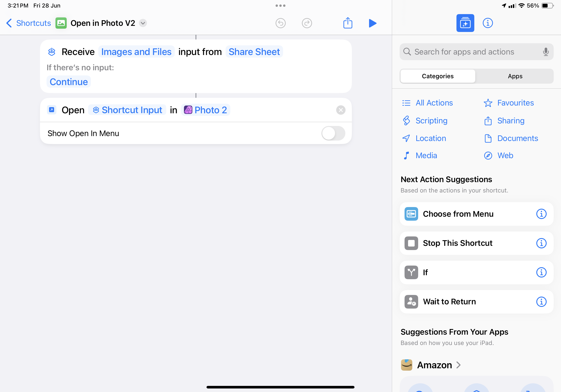Select the Categories tab
Image resolution: width=561 pixels, height=392 pixels.
point(437,76)
